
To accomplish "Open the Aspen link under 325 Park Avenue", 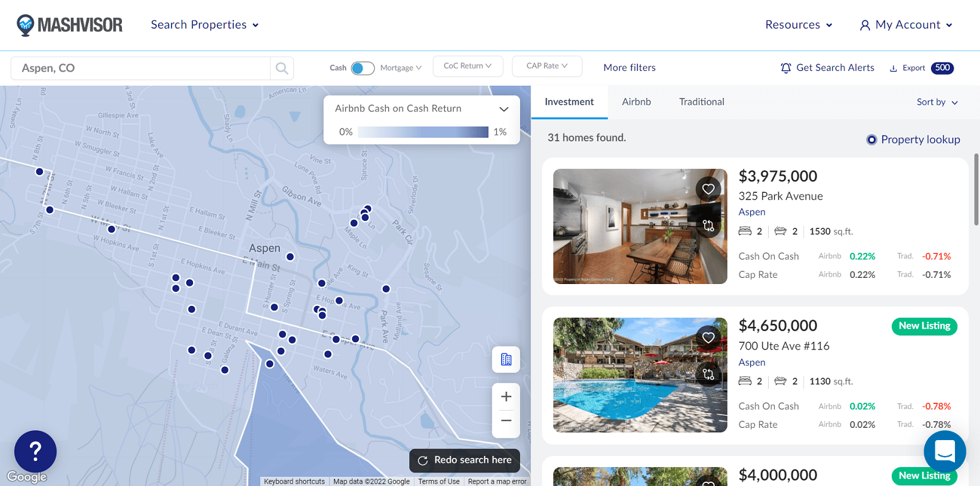I will click(752, 212).
